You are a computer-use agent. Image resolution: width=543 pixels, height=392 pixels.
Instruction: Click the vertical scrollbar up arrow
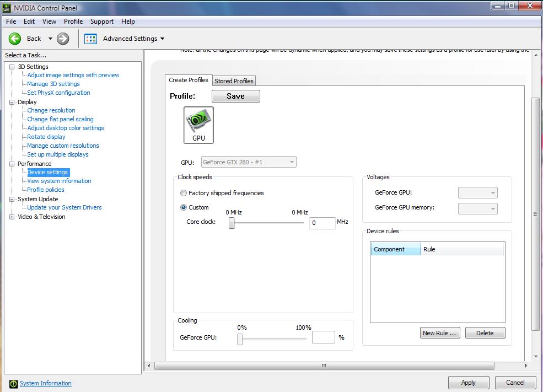pyautogui.click(x=536, y=55)
